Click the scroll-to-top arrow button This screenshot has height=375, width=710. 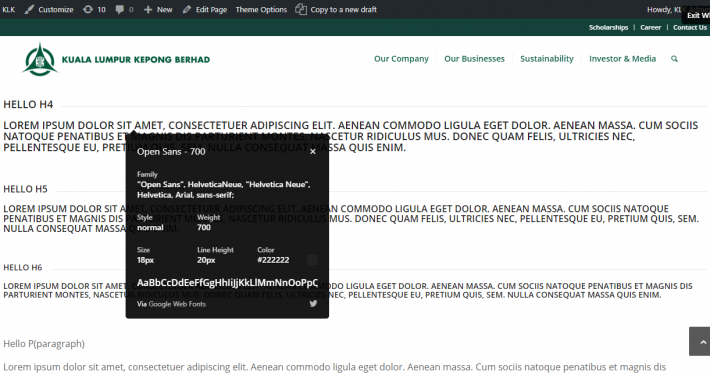tap(700, 341)
